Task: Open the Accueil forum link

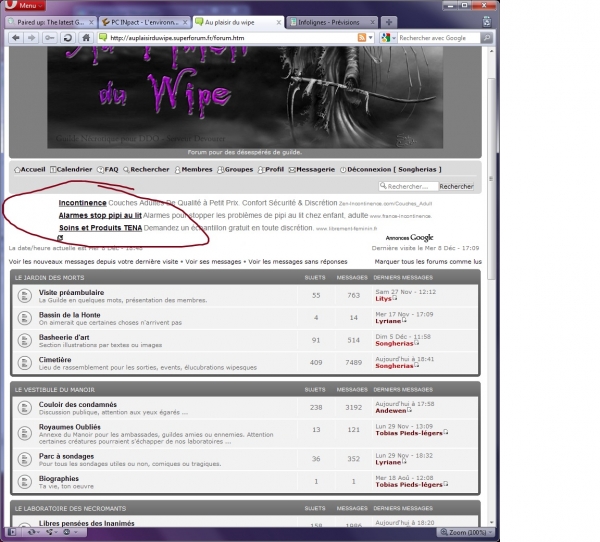Action: 30,170
